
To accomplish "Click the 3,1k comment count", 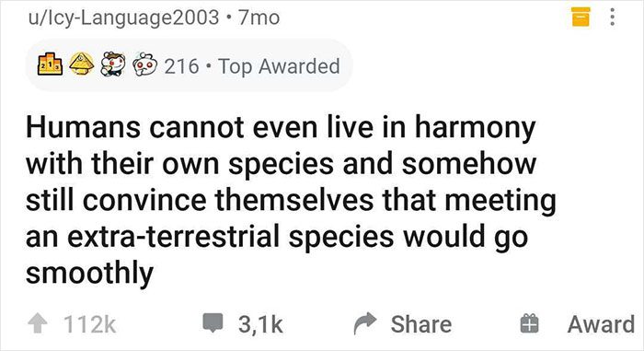I will click(x=260, y=324).
